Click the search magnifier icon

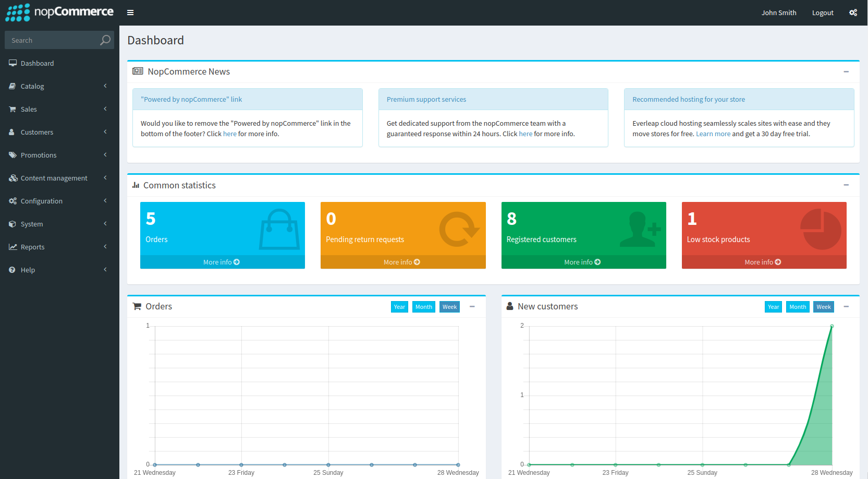[x=105, y=40]
